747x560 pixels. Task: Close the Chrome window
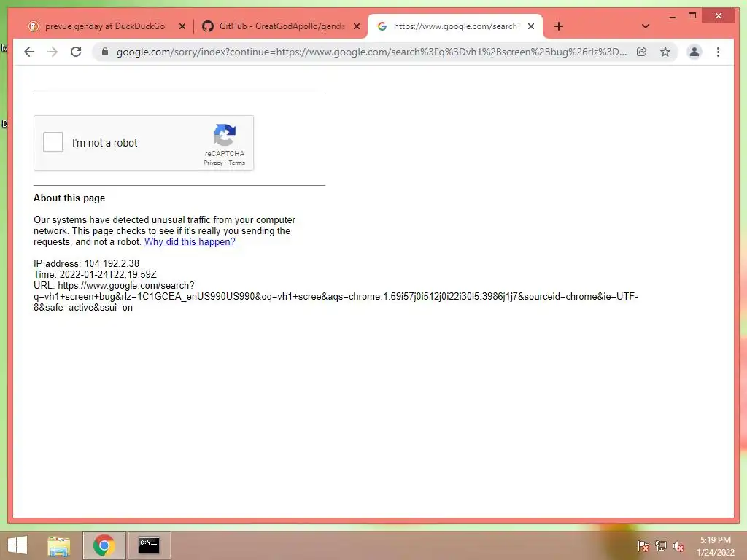click(719, 16)
